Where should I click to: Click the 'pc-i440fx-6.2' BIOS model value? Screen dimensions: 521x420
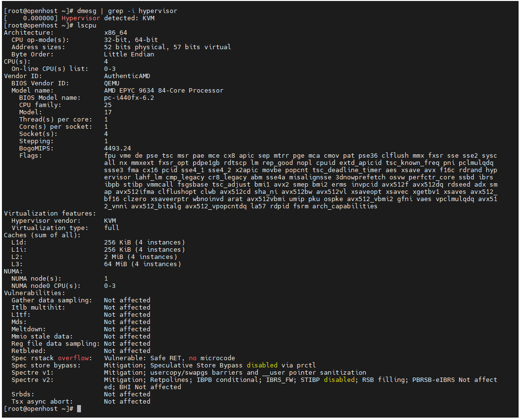129,97
